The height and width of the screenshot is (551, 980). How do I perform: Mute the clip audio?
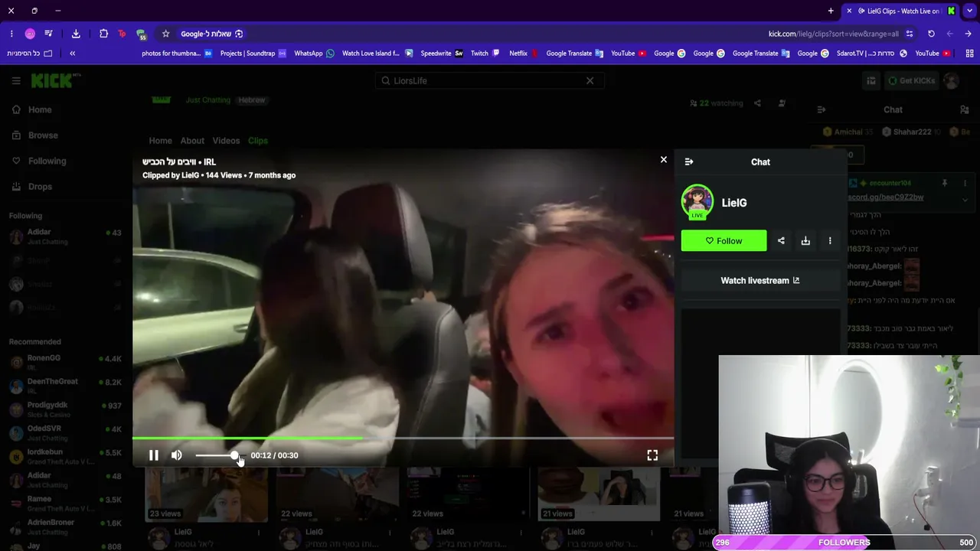(x=177, y=455)
